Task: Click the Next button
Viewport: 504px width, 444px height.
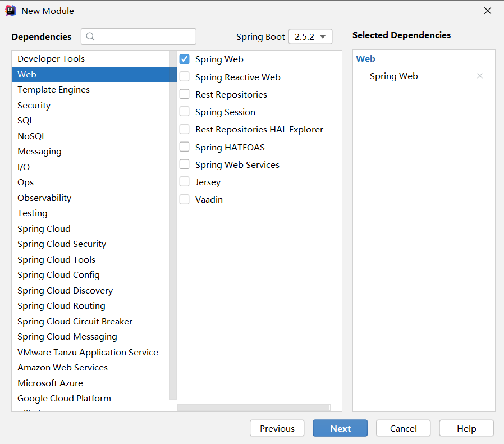Action: (340, 428)
